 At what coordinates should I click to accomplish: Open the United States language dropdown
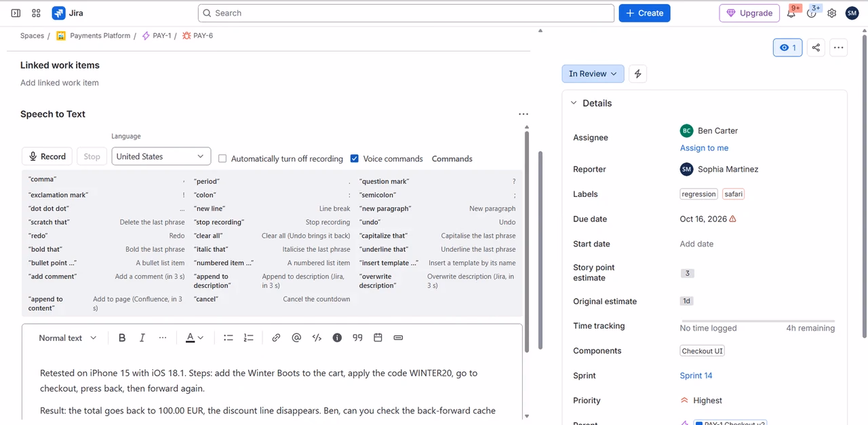pos(161,156)
